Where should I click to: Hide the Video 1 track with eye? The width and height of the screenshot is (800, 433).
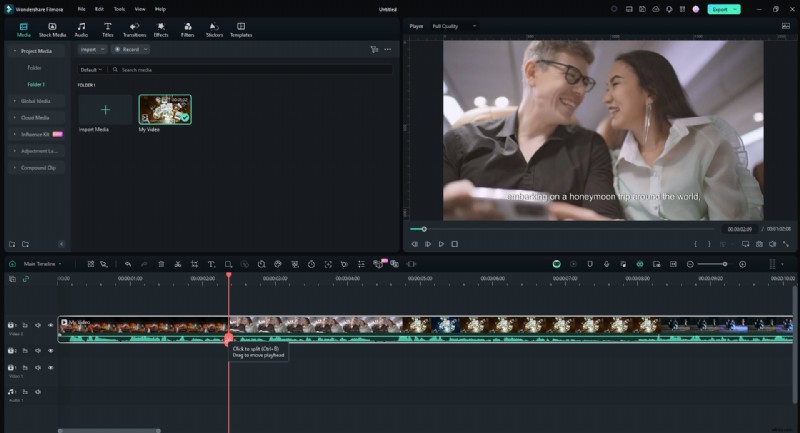click(51, 368)
